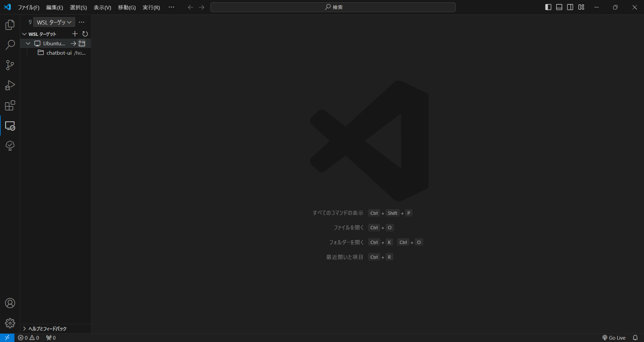644x342 pixels.
Task: Click the forwarded ports indicator
Action: point(51,338)
